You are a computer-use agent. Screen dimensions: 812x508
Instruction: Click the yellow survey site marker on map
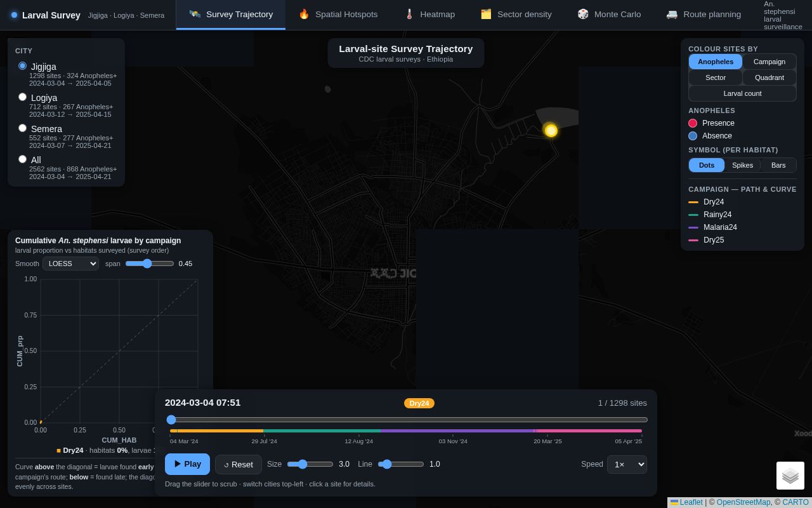click(x=551, y=130)
